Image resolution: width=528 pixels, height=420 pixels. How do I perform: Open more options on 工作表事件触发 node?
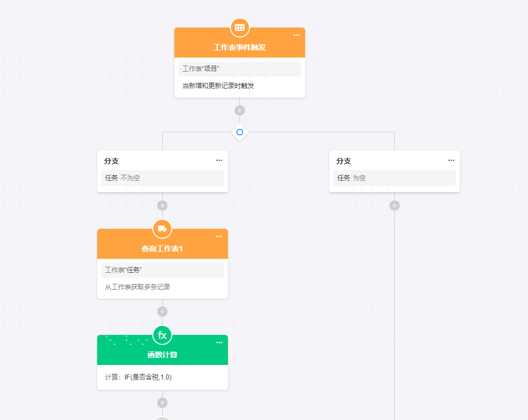click(x=297, y=35)
